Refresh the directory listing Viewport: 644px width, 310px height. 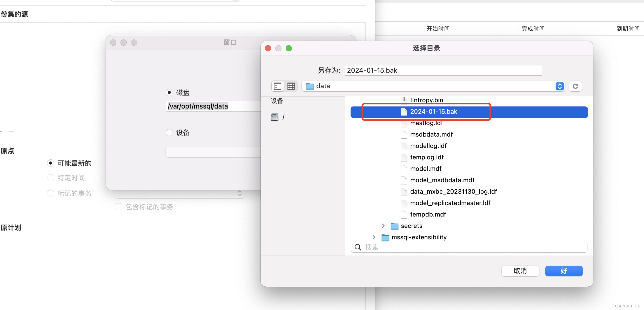pyautogui.click(x=575, y=86)
